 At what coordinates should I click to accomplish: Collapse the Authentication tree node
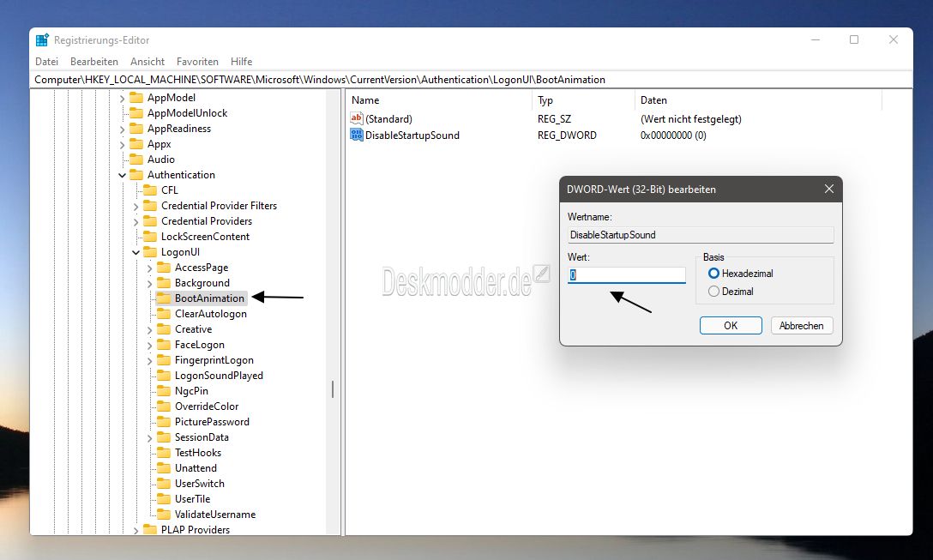123,175
